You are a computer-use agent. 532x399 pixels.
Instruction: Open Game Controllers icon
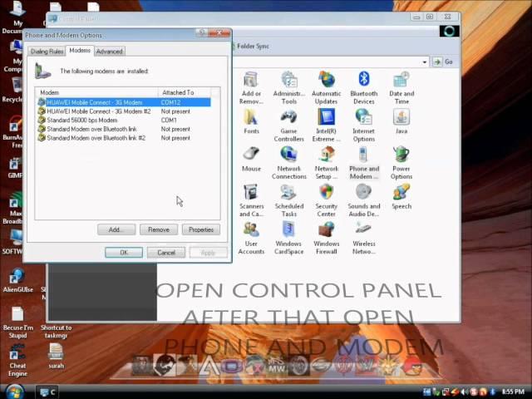pyautogui.click(x=288, y=126)
